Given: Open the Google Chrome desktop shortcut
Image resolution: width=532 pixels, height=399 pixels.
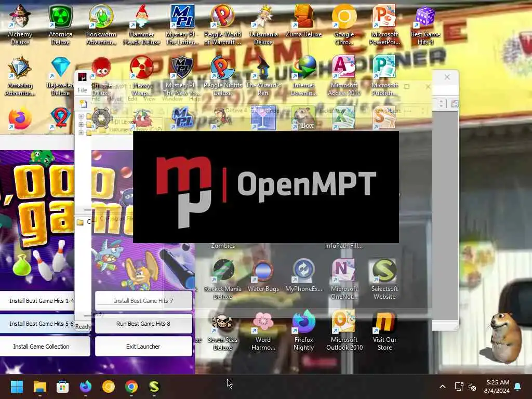Looking at the screenshot, I should click(x=344, y=24).
